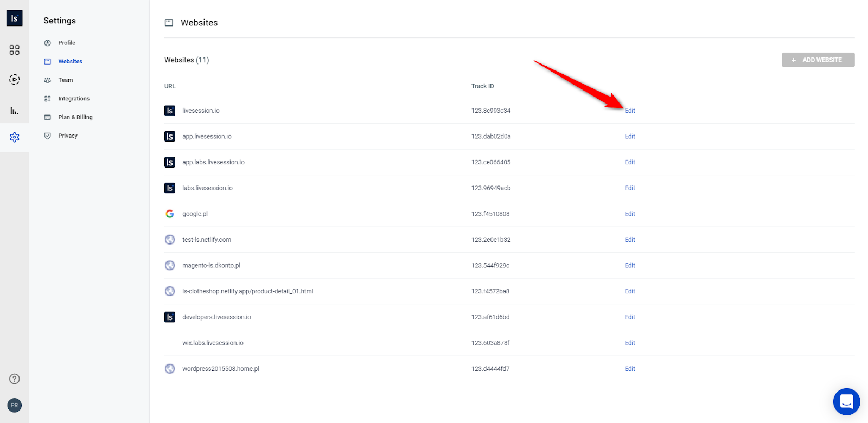Edit app.labs.livesession.io website
868x423 pixels.
pos(630,162)
